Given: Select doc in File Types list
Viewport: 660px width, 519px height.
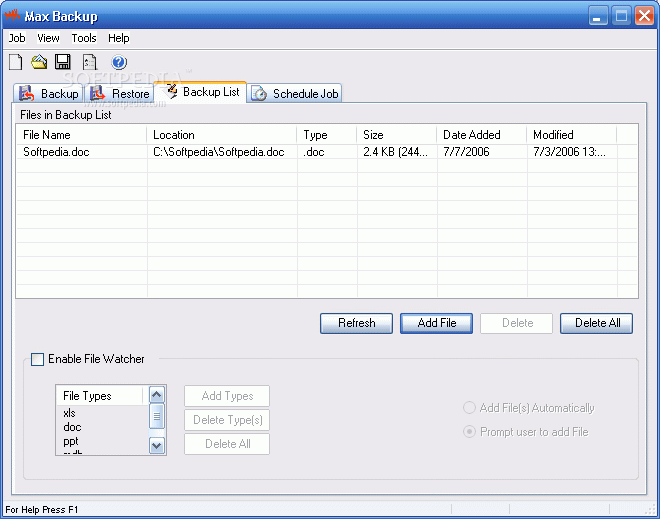Looking at the screenshot, I should [x=72, y=427].
